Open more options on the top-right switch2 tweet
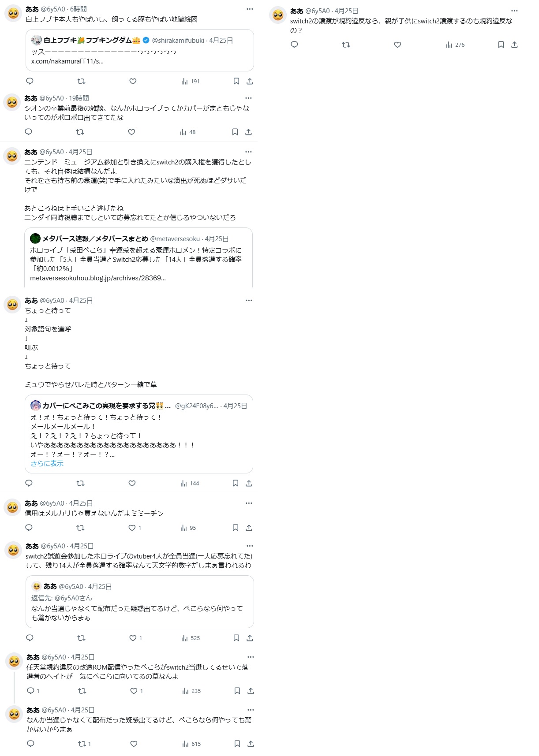The image size is (539, 756). [514, 11]
